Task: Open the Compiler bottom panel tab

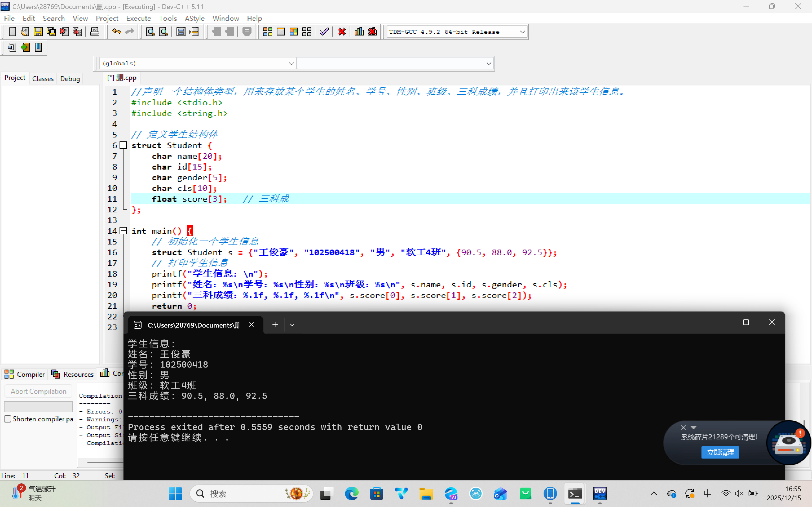Action: point(25,374)
